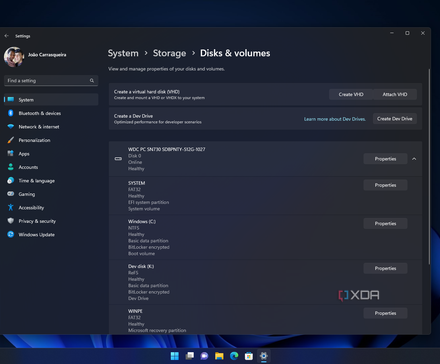Open Learn more about Dev Drives link
Image resolution: width=440 pixels, height=364 pixels.
(x=335, y=119)
